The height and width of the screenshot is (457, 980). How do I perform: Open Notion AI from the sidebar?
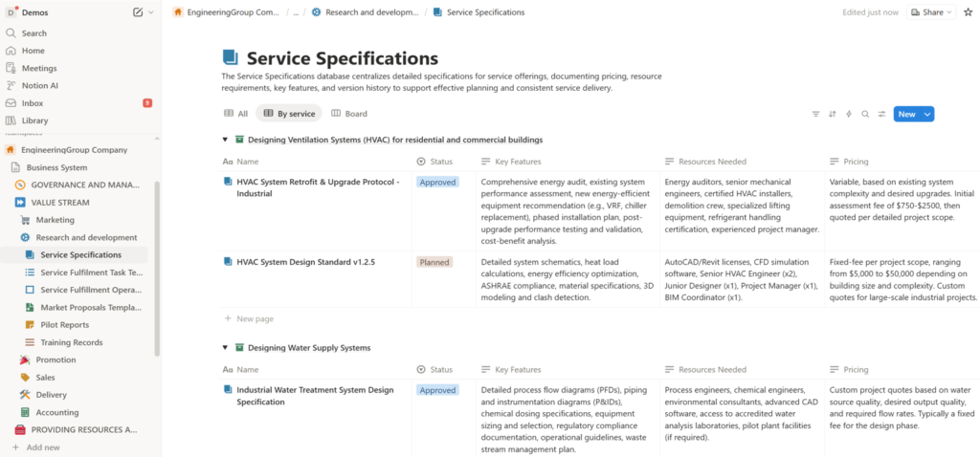coord(40,86)
